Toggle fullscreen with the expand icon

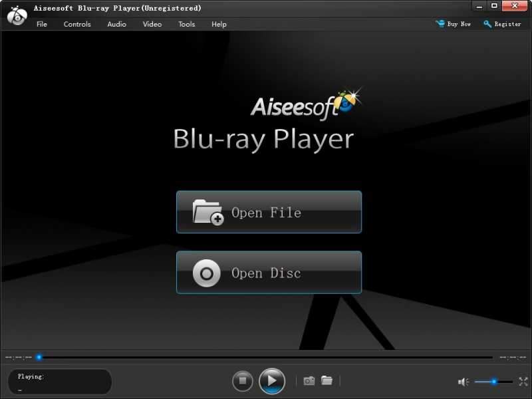click(523, 382)
